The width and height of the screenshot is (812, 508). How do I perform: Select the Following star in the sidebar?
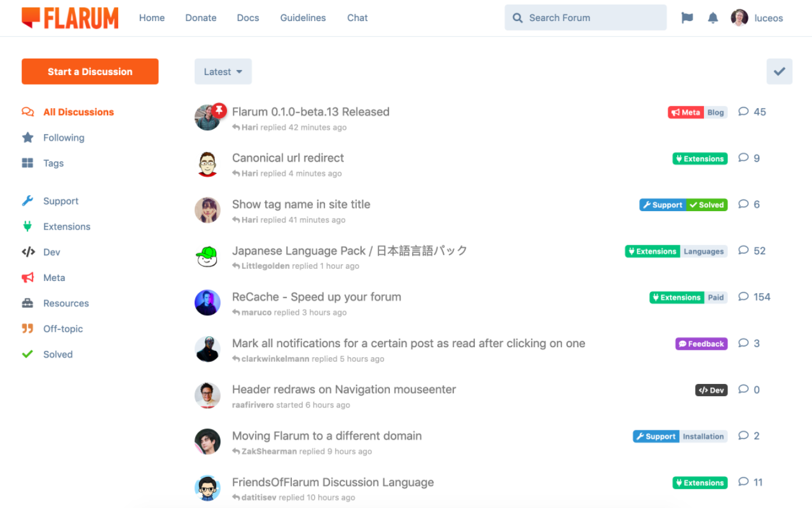28,137
